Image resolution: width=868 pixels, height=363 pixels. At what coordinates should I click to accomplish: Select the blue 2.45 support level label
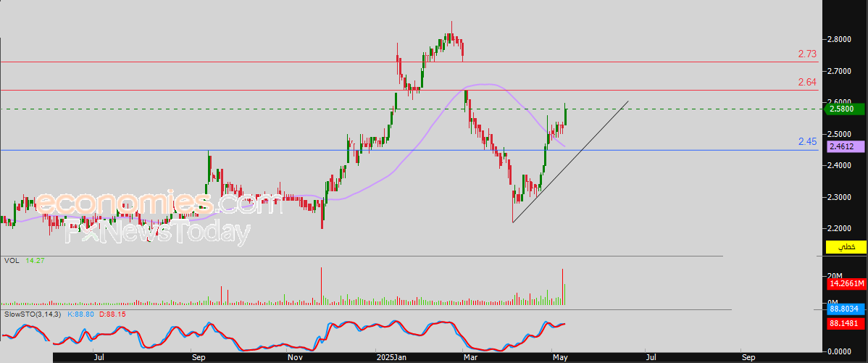click(807, 142)
